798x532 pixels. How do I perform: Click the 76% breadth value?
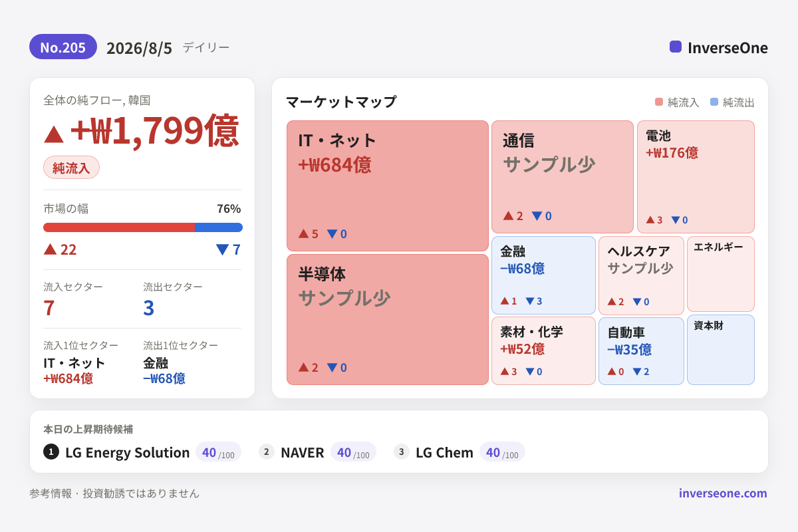[x=229, y=208]
